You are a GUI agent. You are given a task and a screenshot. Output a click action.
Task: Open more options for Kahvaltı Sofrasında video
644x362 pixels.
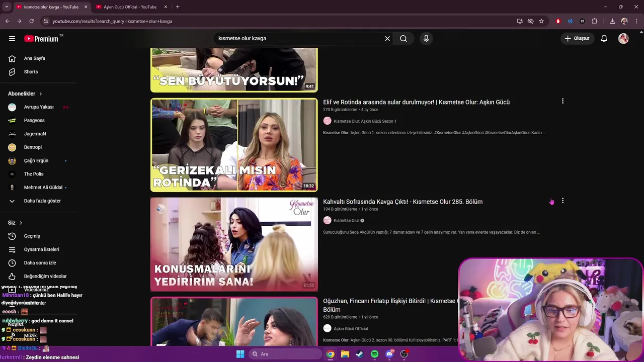[x=562, y=201]
